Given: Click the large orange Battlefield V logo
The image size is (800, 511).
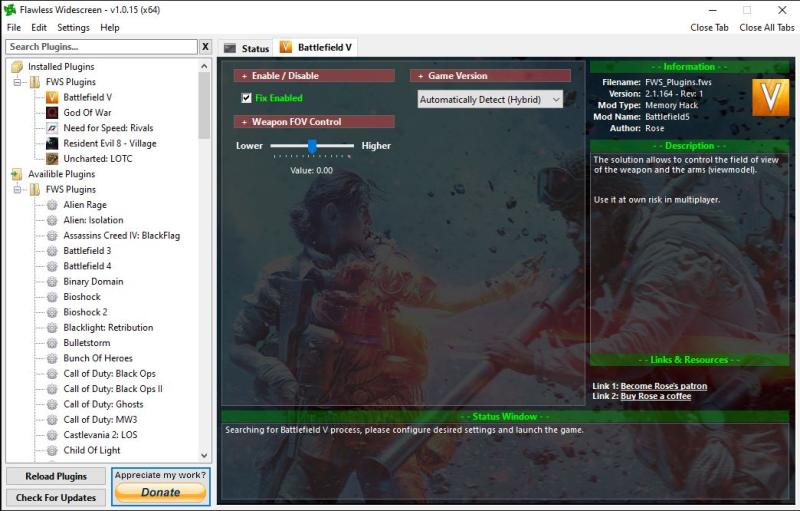Looking at the screenshot, I should (770, 99).
